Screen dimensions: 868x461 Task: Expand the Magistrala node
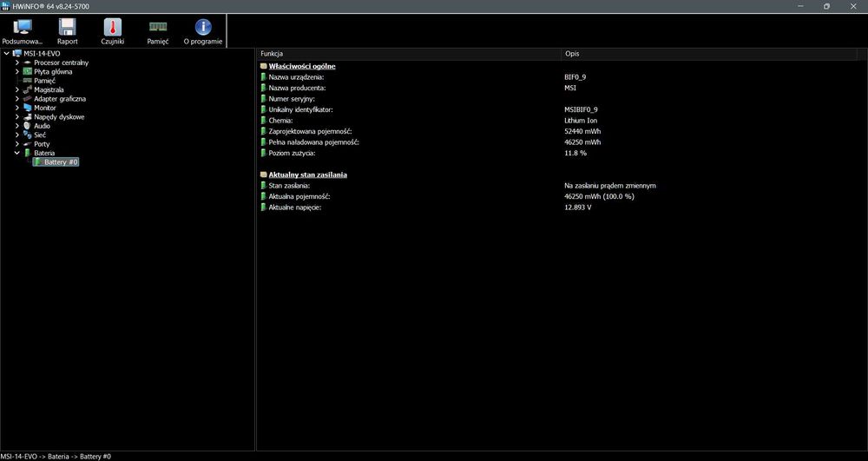click(17, 89)
